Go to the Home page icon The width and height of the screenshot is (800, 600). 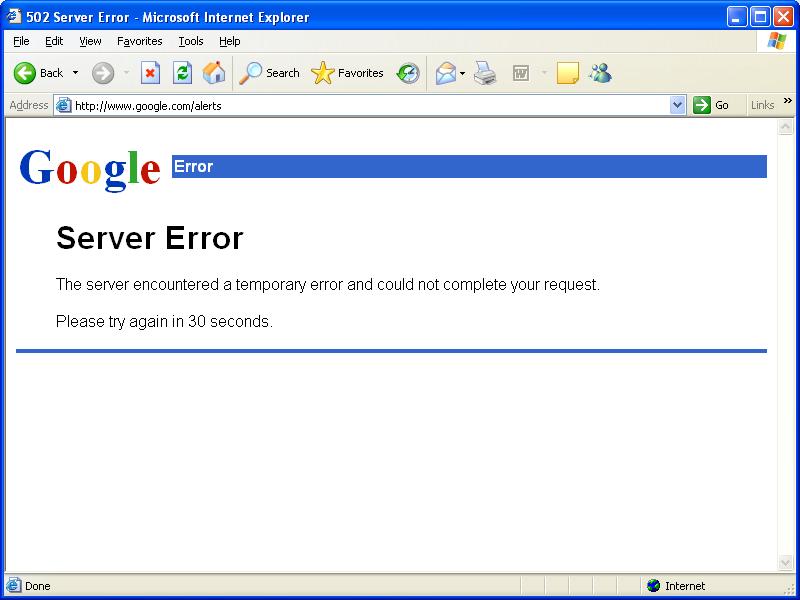click(x=214, y=73)
